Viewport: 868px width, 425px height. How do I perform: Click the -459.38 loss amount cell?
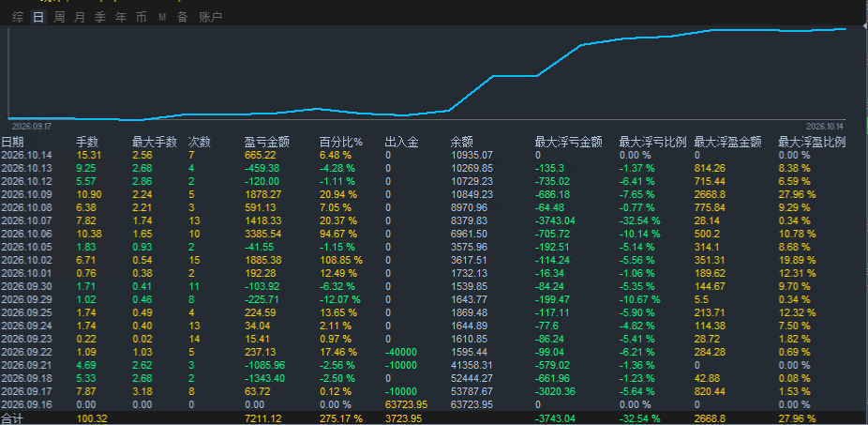[x=262, y=169]
